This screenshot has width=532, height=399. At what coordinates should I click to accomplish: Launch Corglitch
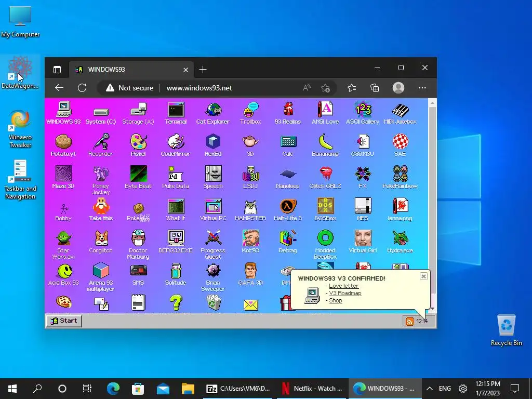101,242
